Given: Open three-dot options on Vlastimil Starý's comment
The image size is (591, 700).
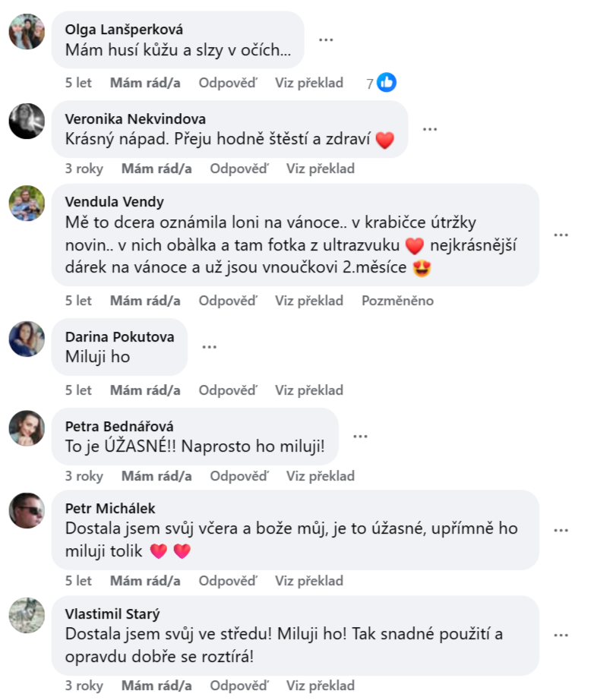Looking at the screenshot, I should click(x=561, y=635).
